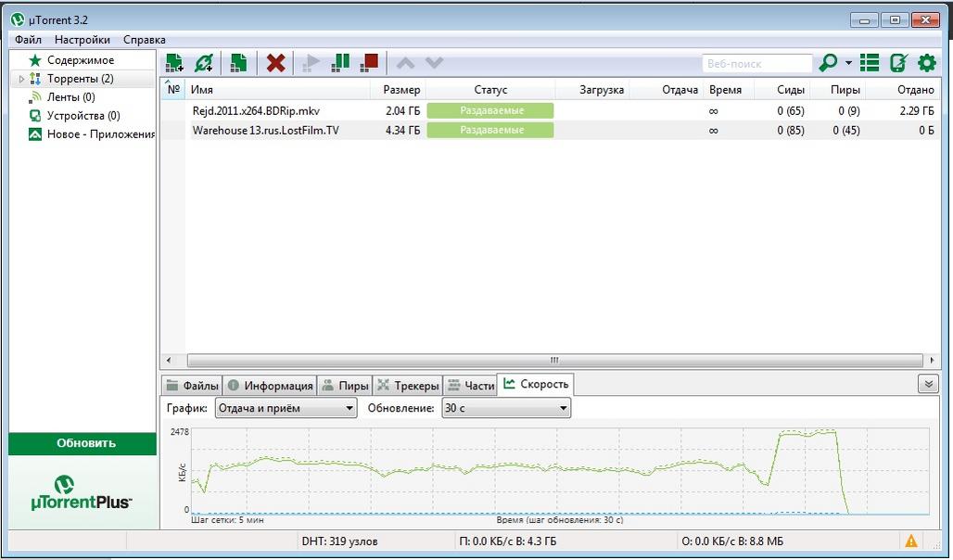Screen dimensions: 953x560
Task: Switch to the Пиры tab
Action: coord(345,386)
